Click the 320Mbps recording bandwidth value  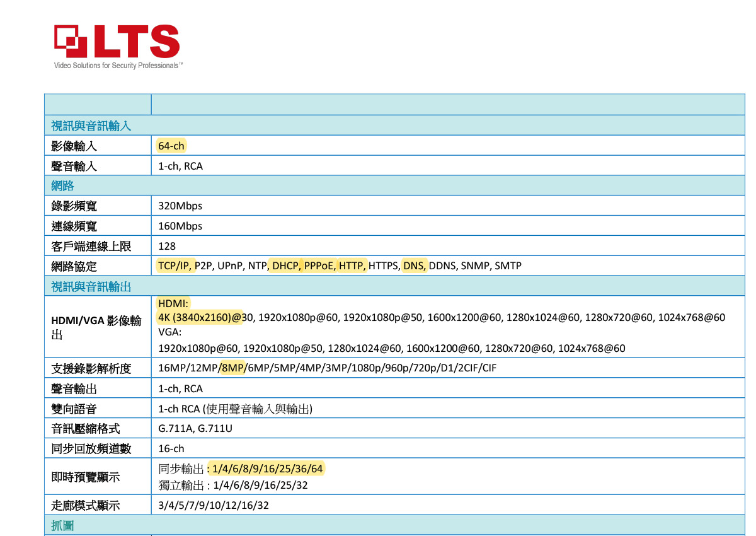(180, 206)
